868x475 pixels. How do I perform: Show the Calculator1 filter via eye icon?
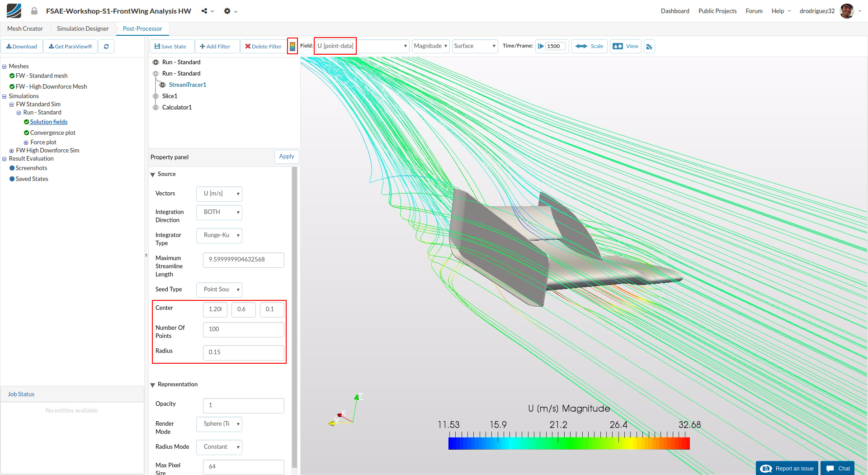pyautogui.click(x=156, y=107)
